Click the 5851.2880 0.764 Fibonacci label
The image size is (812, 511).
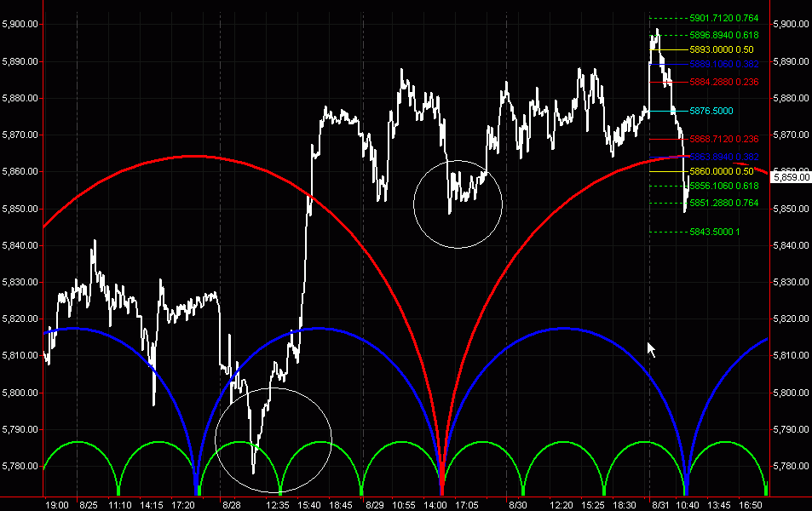coord(724,203)
